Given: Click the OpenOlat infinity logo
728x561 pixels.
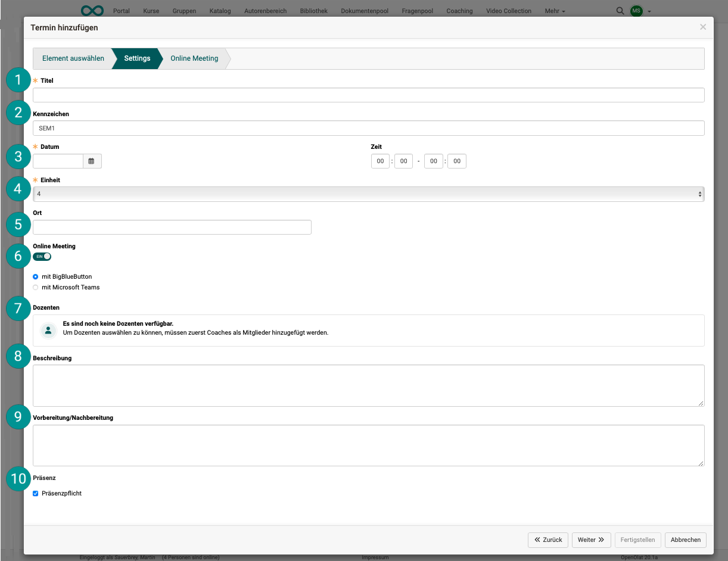Looking at the screenshot, I should tap(91, 10).
